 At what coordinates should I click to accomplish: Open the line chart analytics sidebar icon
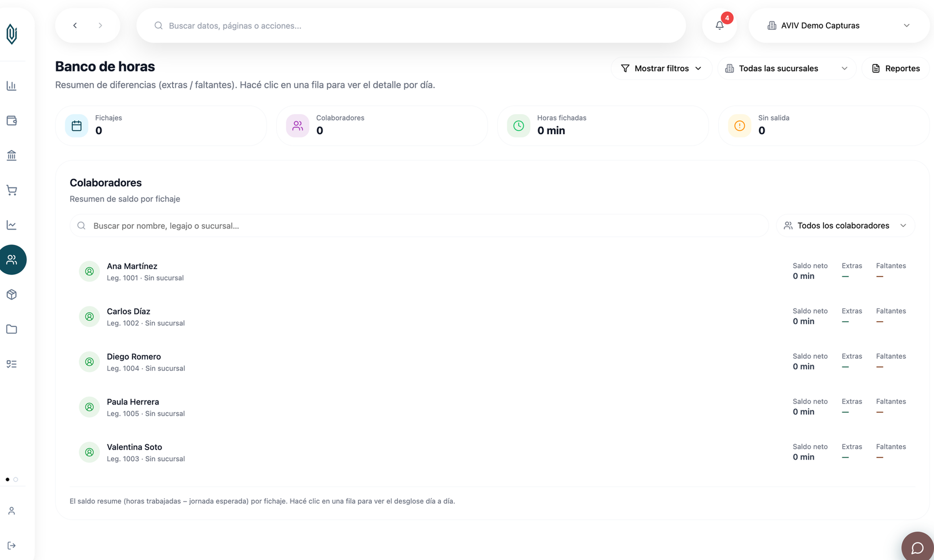pyautogui.click(x=12, y=225)
